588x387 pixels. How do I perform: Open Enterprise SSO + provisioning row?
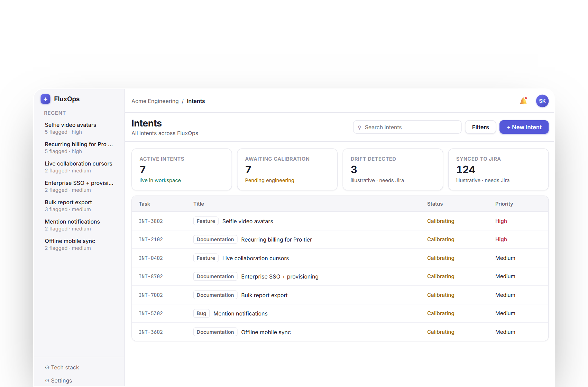tap(340, 276)
